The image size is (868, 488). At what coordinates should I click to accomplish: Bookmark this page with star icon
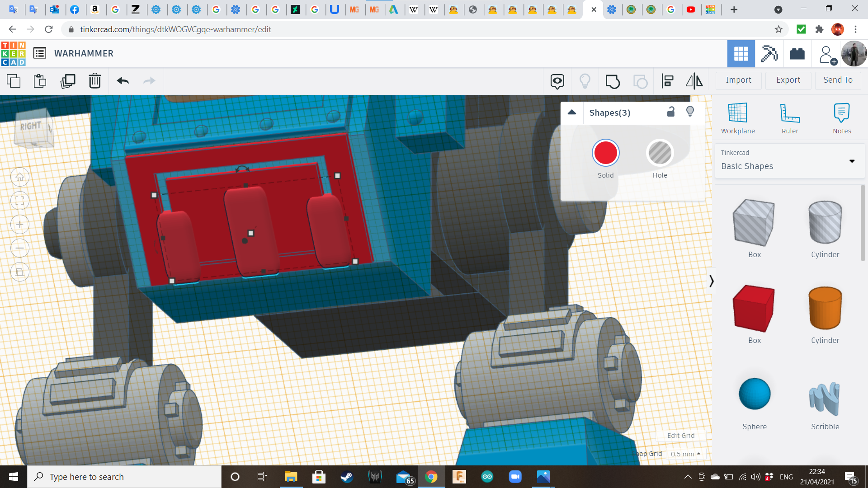pyautogui.click(x=778, y=29)
